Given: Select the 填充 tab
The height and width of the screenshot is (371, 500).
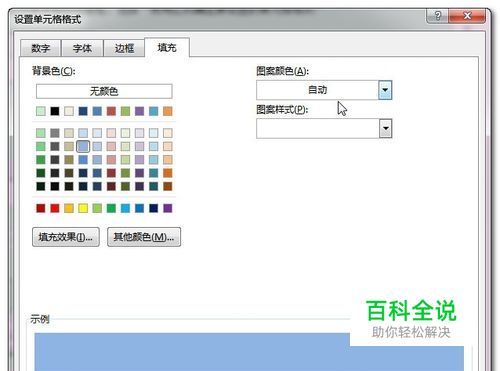Looking at the screenshot, I should point(167,47).
